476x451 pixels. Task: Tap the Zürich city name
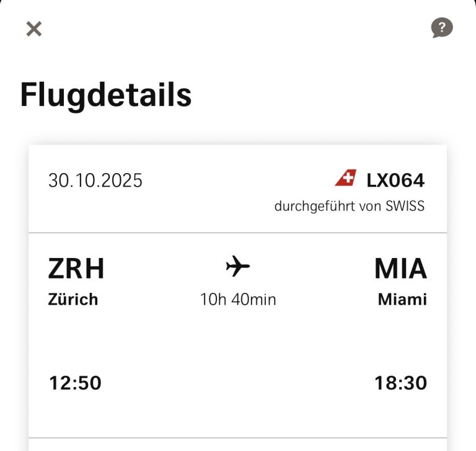[73, 300]
